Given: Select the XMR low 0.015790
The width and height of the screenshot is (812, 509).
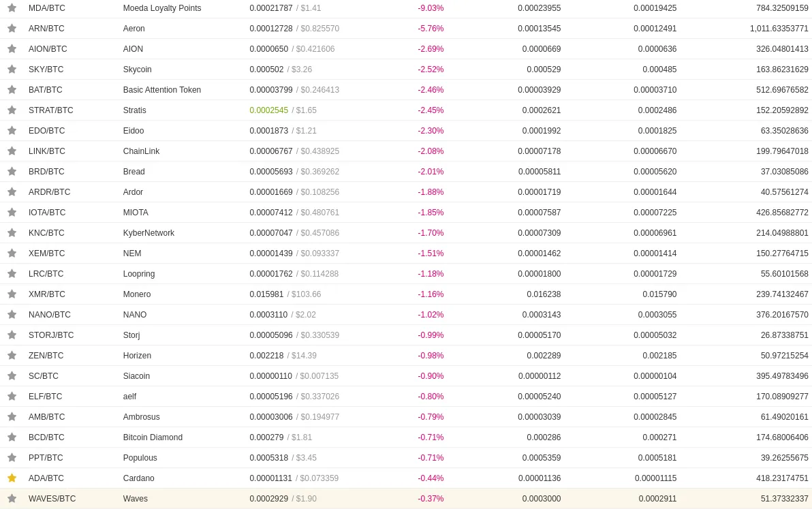Looking at the screenshot, I should pos(659,294).
